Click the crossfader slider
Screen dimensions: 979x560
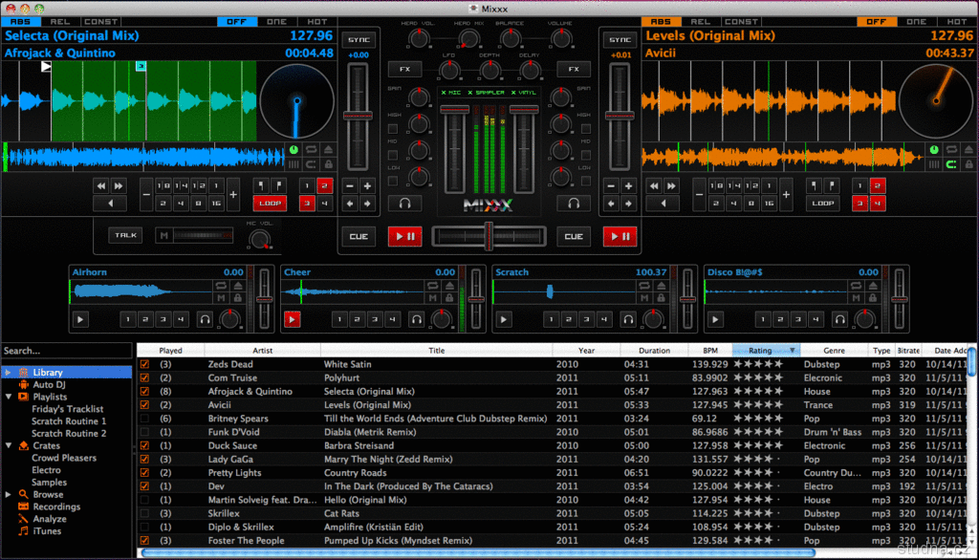(x=489, y=236)
